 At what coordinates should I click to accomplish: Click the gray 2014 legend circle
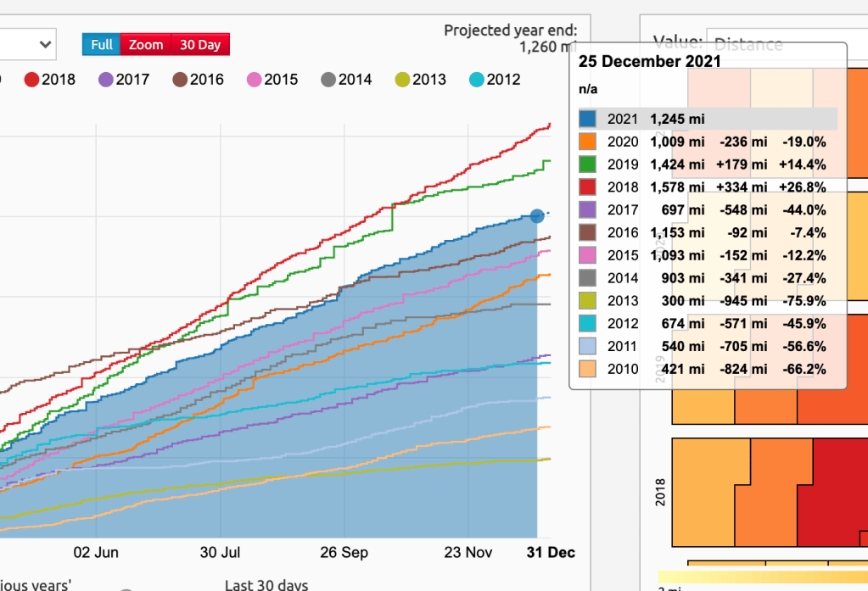(328, 80)
